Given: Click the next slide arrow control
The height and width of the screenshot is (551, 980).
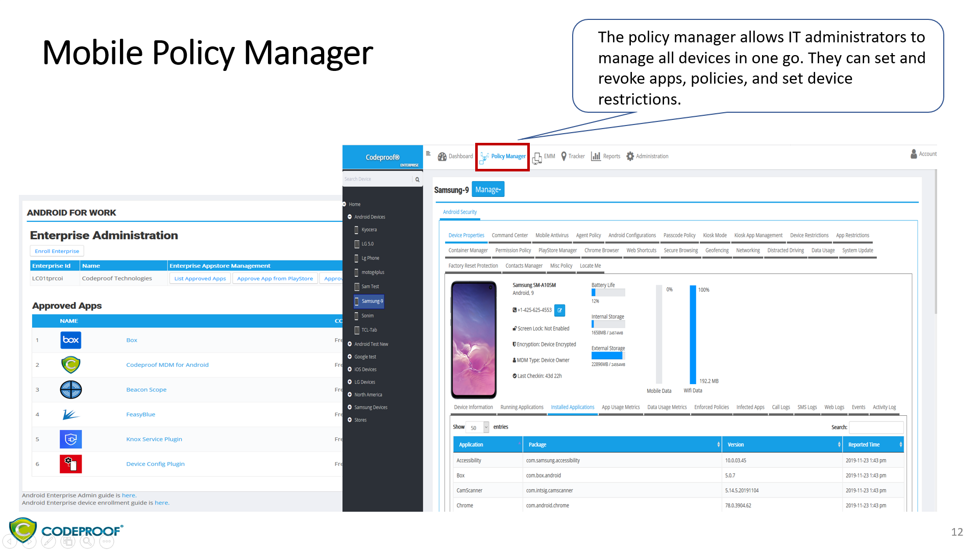Looking at the screenshot, I should (x=29, y=542).
